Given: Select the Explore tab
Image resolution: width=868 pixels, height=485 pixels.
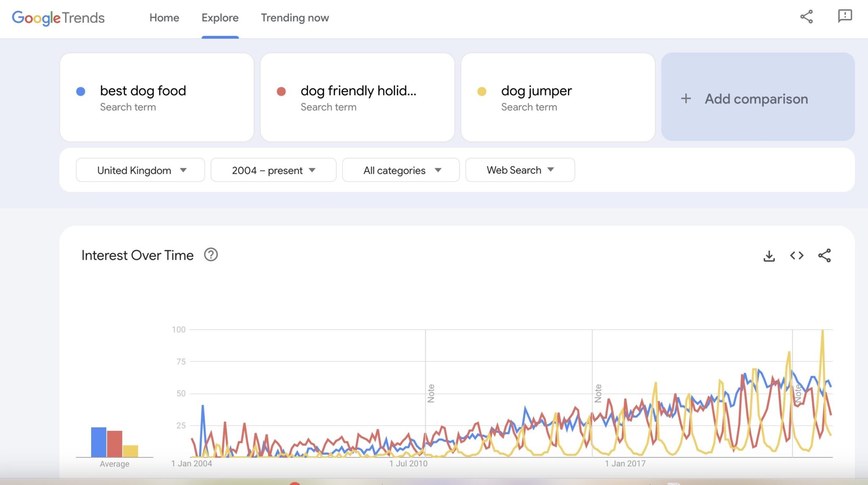Looking at the screenshot, I should (x=220, y=18).
